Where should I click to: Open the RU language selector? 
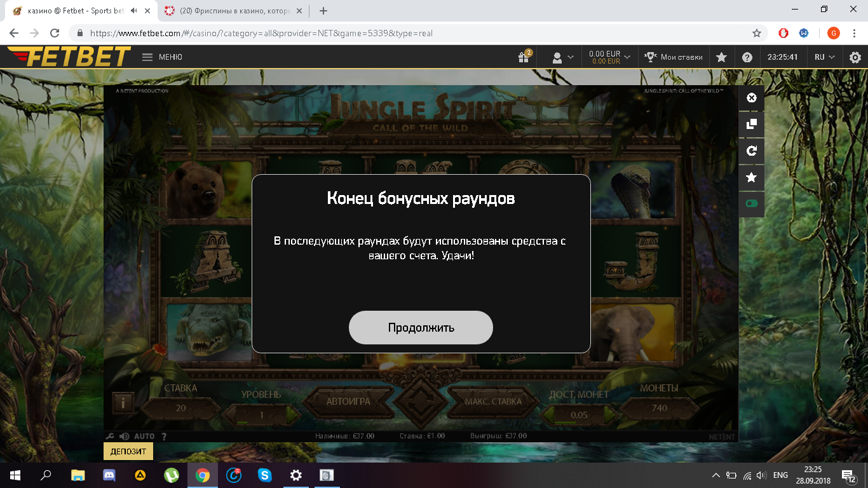(x=824, y=57)
